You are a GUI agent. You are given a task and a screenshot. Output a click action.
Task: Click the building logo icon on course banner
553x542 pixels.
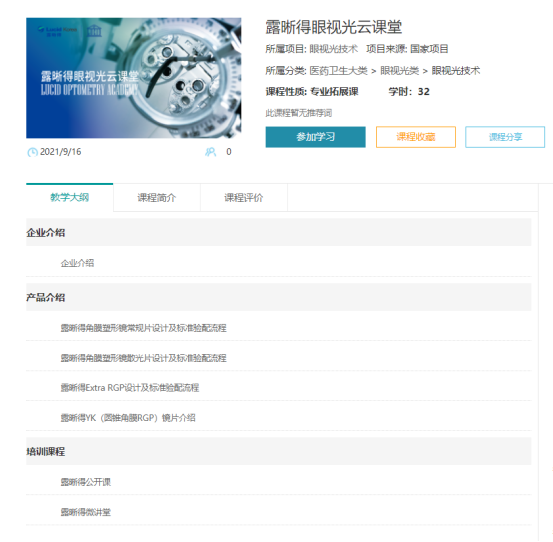tap(94, 31)
